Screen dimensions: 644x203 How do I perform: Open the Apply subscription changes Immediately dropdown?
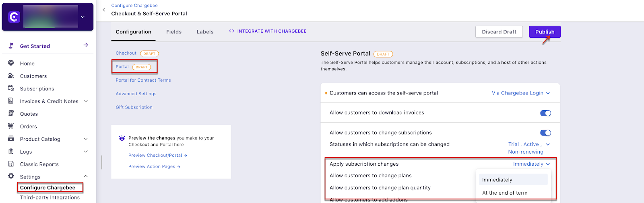pos(531,164)
